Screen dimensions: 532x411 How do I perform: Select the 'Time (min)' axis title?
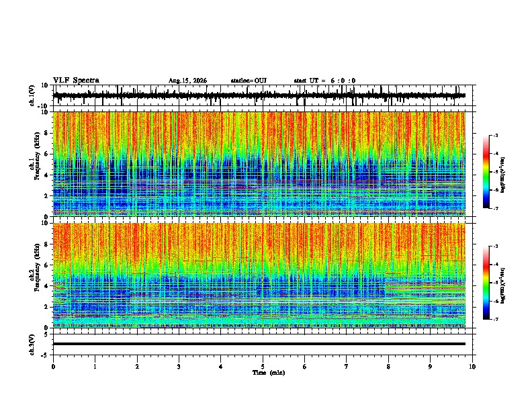coord(269,373)
